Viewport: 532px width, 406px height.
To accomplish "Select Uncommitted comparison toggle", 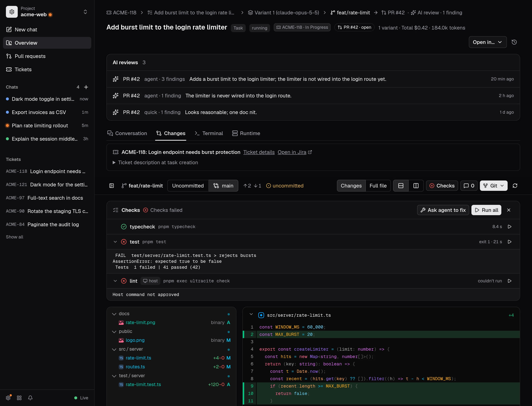I will tap(188, 186).
